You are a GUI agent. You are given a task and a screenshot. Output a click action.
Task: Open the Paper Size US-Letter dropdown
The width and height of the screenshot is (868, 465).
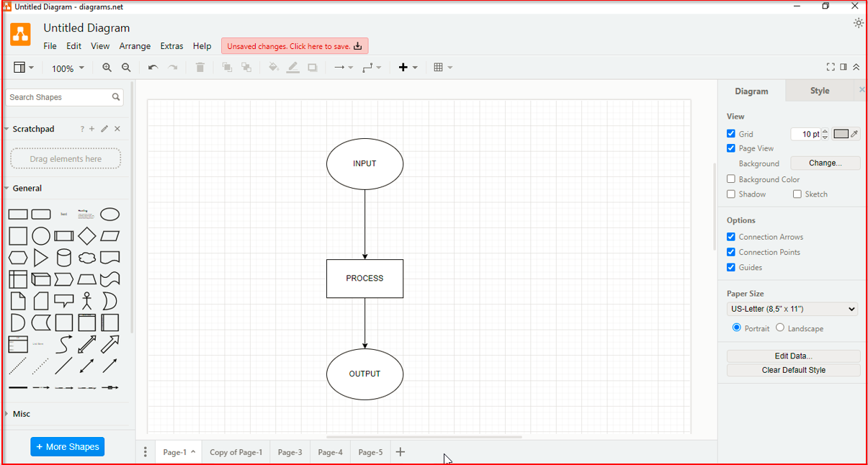coord(792,309)
